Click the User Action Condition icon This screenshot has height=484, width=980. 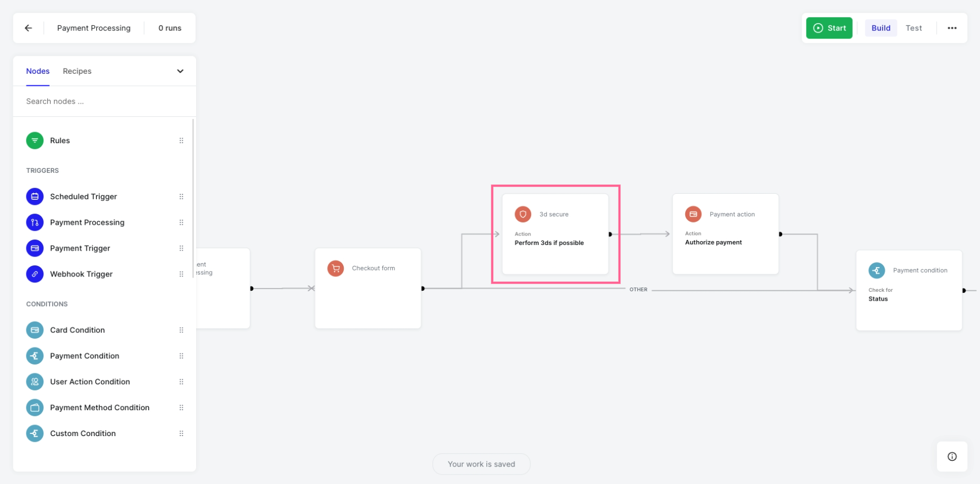click(x=35, y=382)
